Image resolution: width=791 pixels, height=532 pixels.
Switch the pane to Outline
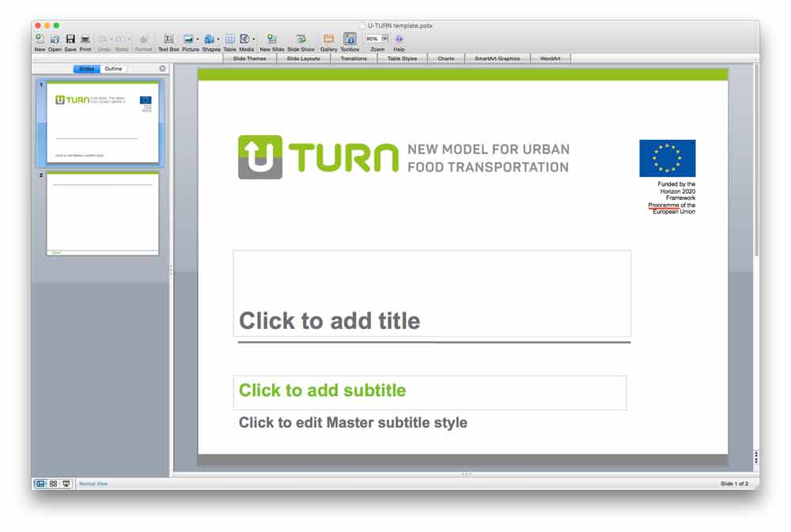coord(113,69)
